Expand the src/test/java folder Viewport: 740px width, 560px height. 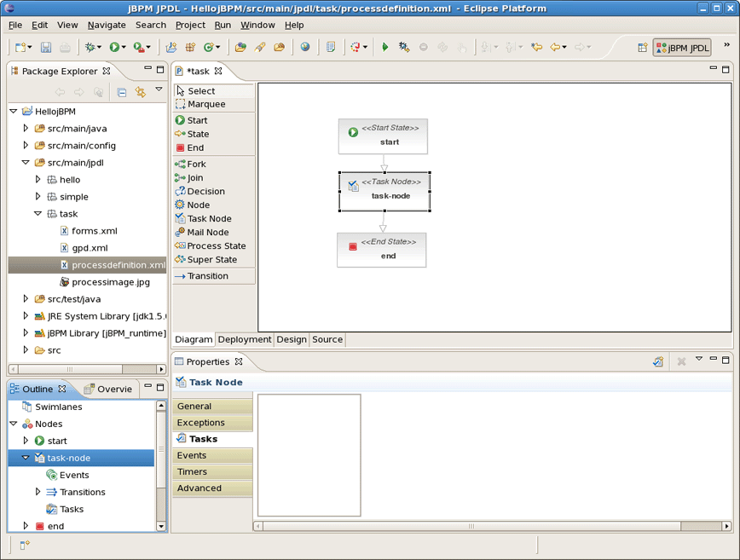(26, 299)
